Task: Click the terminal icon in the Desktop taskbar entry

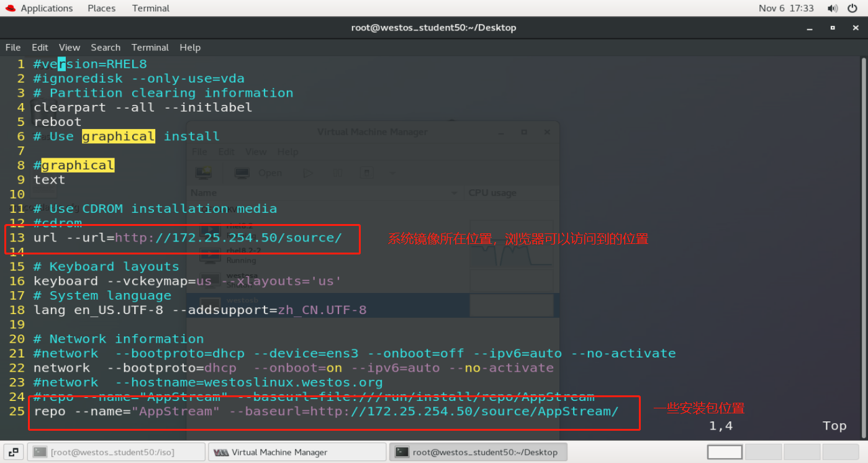Action: click(x=401, y=452)
